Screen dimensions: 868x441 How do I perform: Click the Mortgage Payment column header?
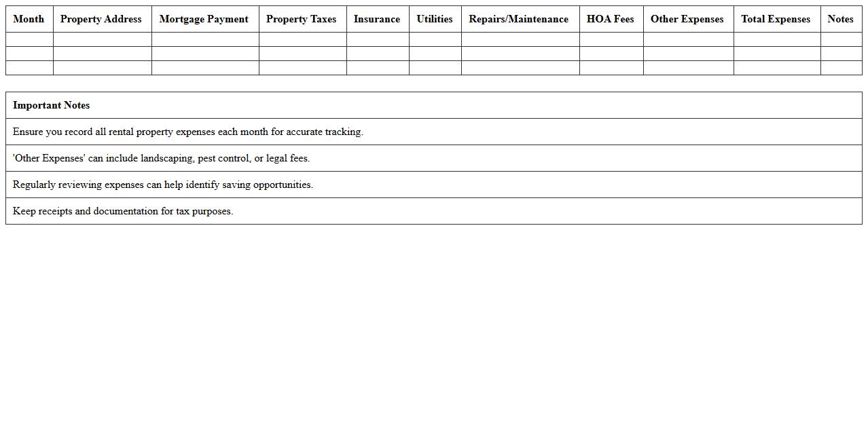point(204,19)
